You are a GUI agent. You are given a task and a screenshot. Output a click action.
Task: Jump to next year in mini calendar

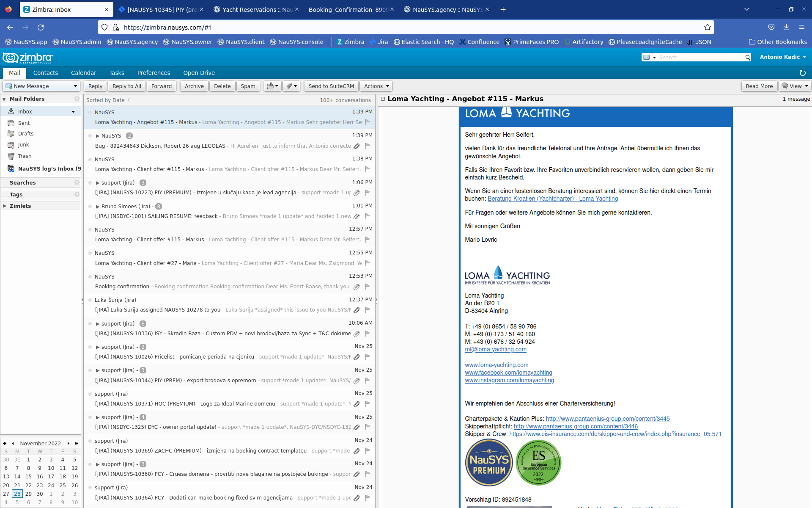[x=77, y=443]
